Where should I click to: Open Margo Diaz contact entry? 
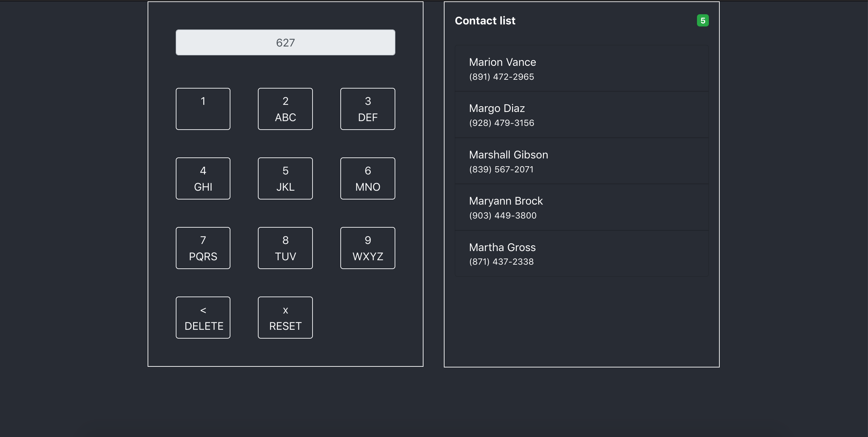tap(581, 115)
